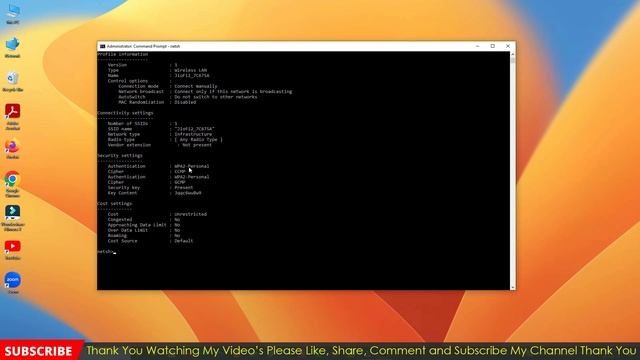Viewport: 640px width, 360px height.
Task: Select the Firefox desktop shortcut
Action: (x=13, y=149)
